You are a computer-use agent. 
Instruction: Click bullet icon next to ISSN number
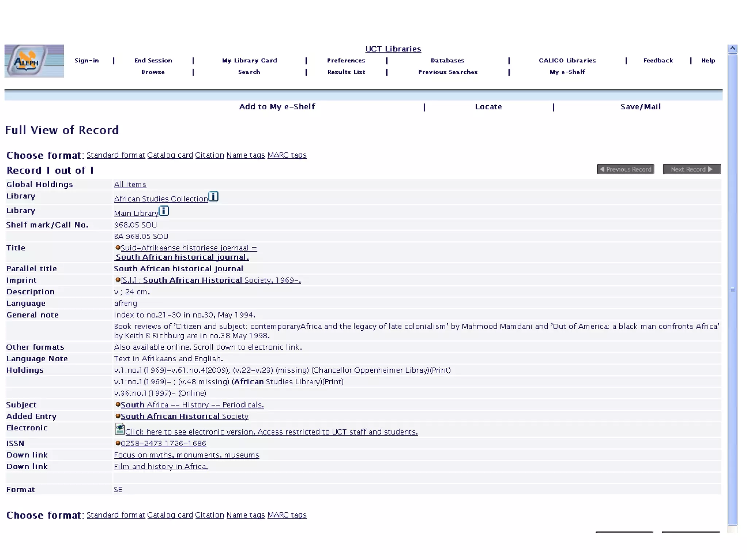[118, 443]
